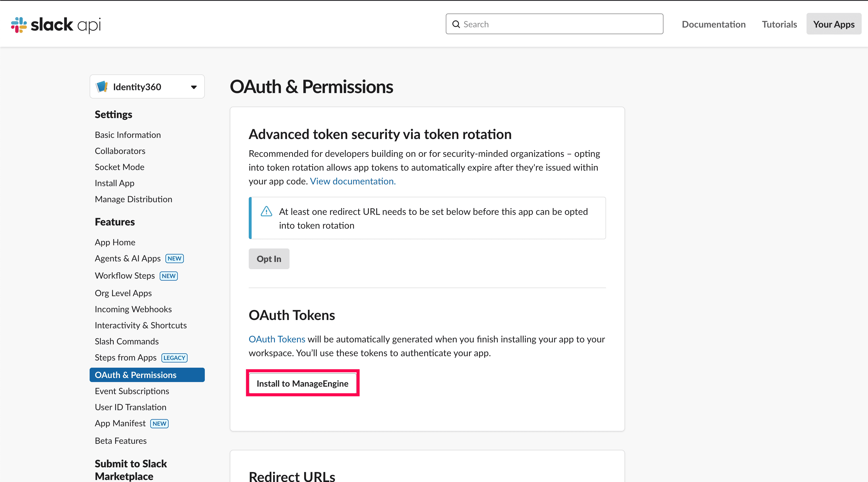Open the OAuth Tokens hyperlink
The width and height of the screenshot is (868, 482).
(277, 339)
